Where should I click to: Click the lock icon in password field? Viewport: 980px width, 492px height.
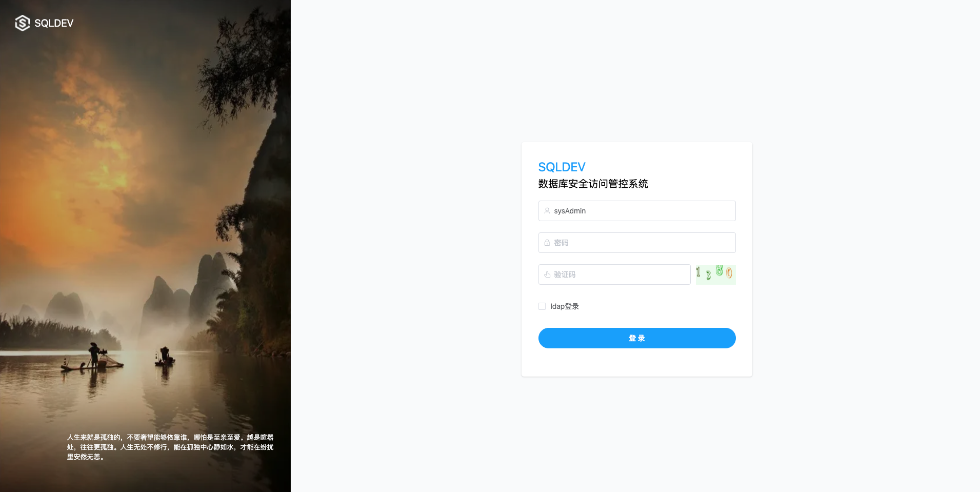547,243
